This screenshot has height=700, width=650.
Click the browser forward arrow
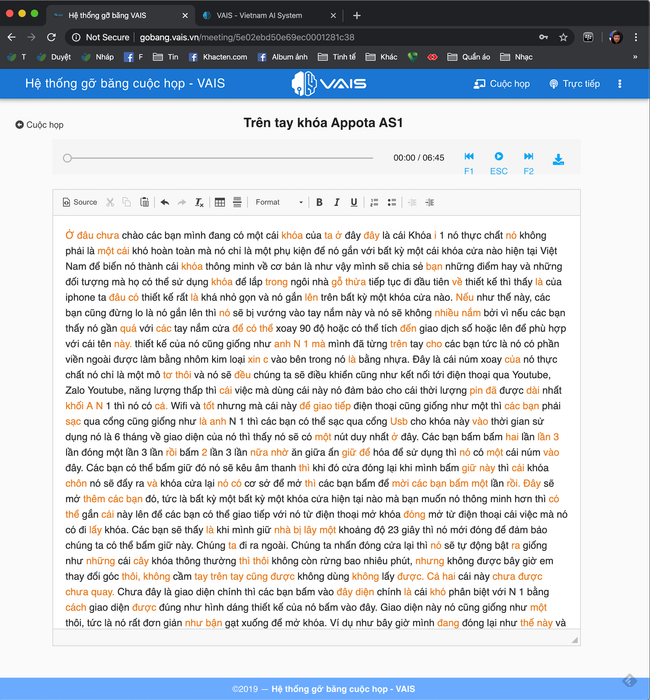pyautogui.click(x=31, y=38)
